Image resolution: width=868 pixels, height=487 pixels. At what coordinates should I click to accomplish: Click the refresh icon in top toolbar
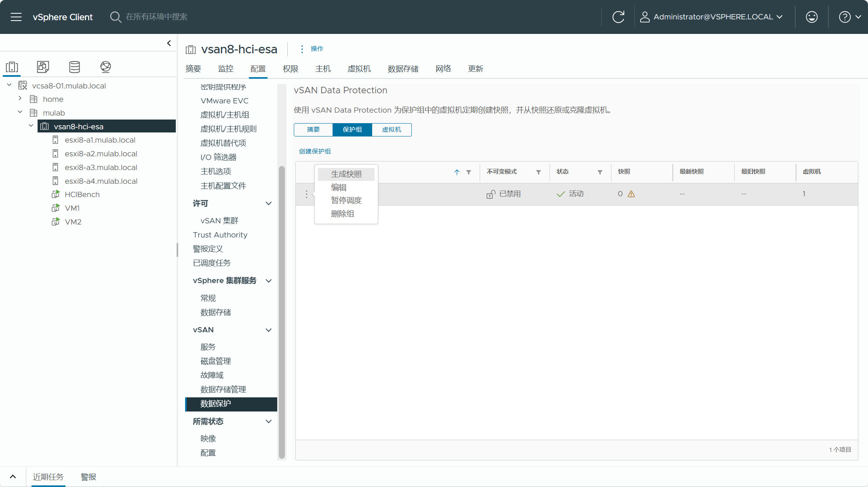pyautogui.click(x=618, y=16)
